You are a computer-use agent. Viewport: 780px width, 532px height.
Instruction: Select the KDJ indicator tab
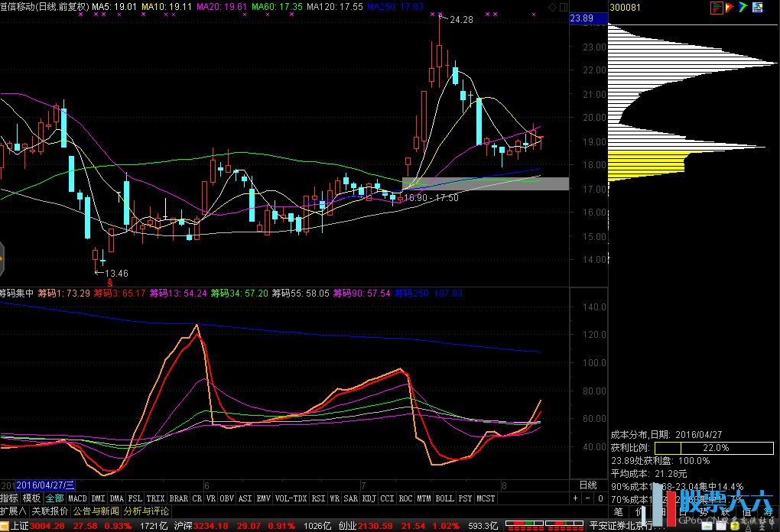pos(369,498)
